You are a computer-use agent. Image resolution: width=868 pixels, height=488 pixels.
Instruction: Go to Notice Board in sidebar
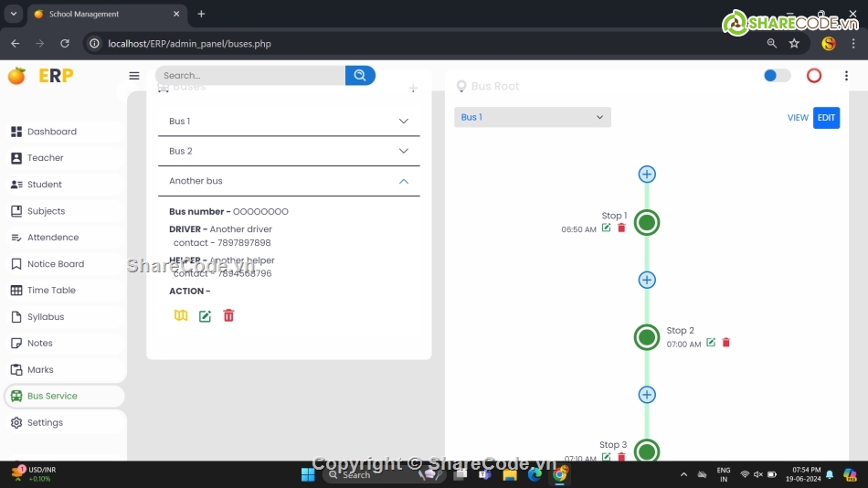(x=55, y=264)
